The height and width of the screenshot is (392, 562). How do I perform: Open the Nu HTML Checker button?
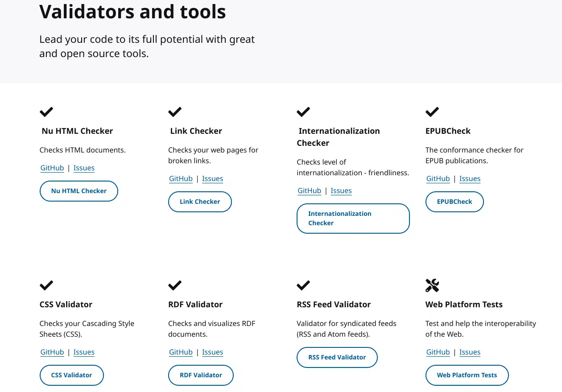pyautogui.click(x=79, y=191)
